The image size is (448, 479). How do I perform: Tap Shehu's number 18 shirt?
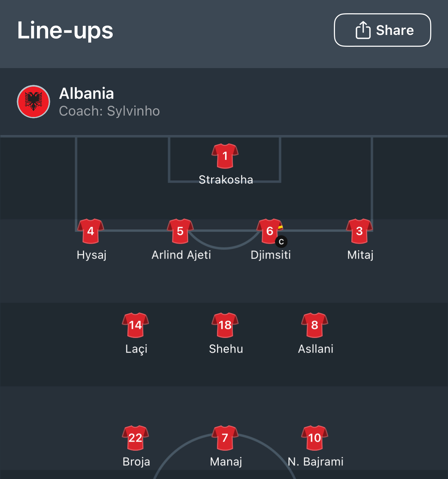[x=225, y=325]
